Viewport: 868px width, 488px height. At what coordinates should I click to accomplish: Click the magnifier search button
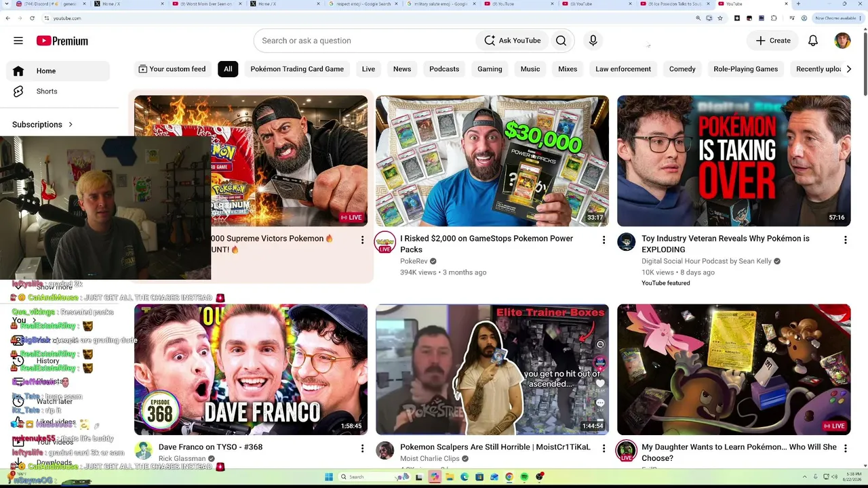[x=561, y=41]
